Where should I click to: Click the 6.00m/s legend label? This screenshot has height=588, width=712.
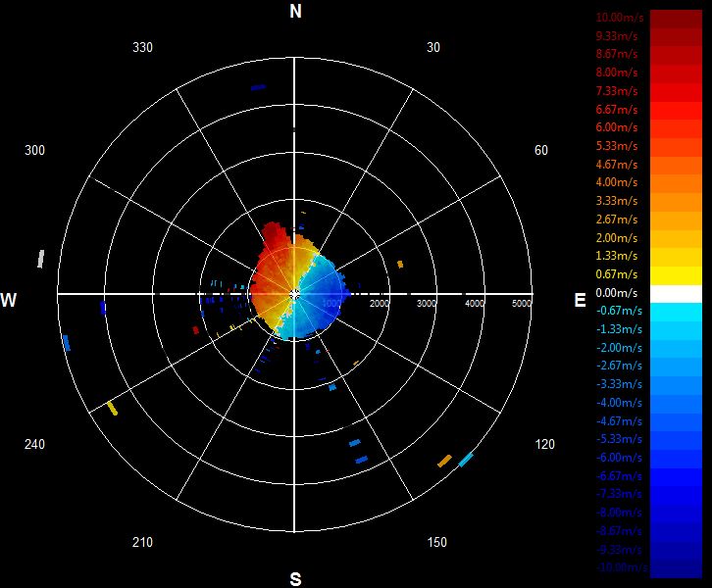[617, 127]
